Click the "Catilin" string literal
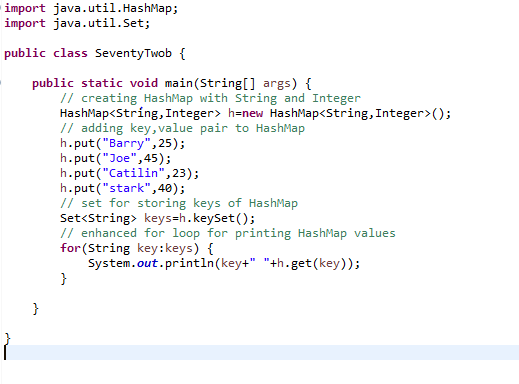 pyautogui.click(x=133, y=173)
